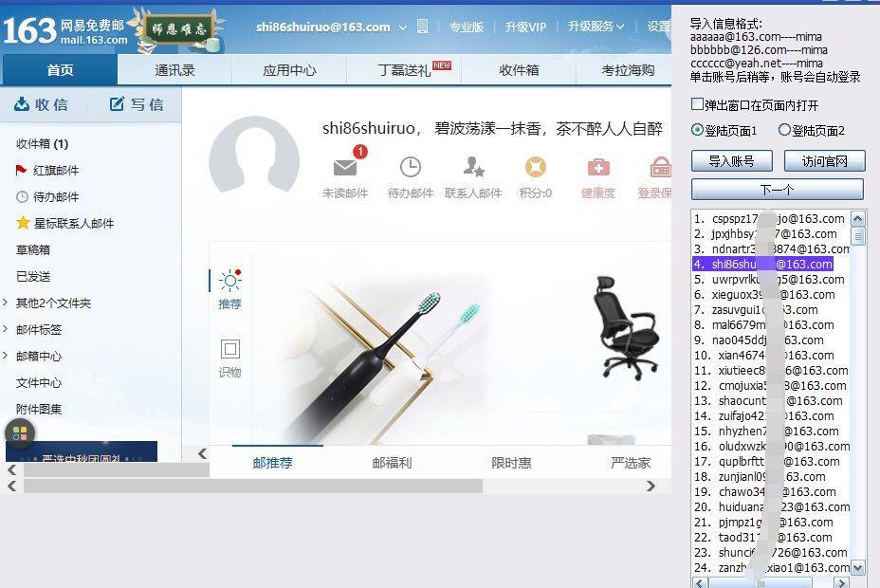The height and width of the screenshot is (588, 880).
Task: Open the 待办邮件 folder in sidebar
Action: [47, 196]
